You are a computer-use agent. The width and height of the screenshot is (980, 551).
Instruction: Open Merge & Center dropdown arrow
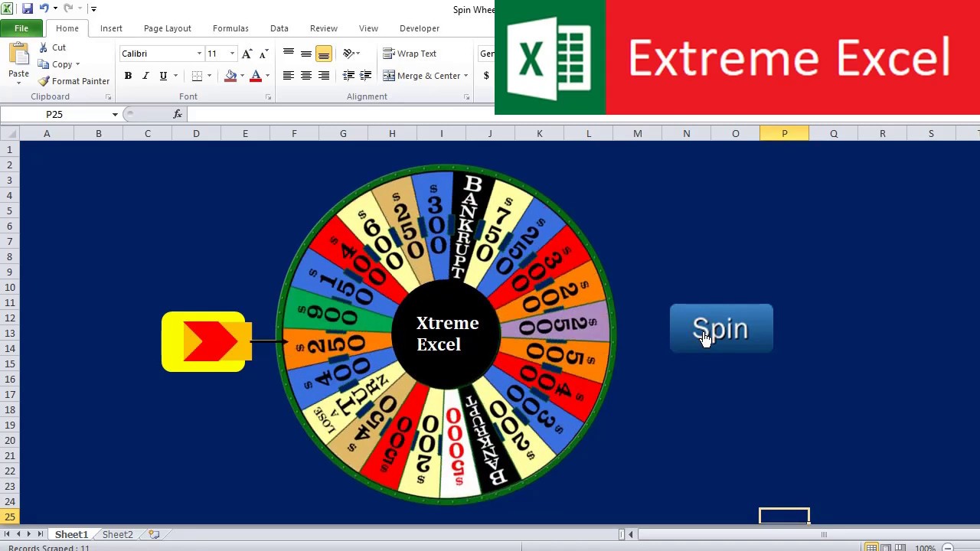[x=466, y=76]
